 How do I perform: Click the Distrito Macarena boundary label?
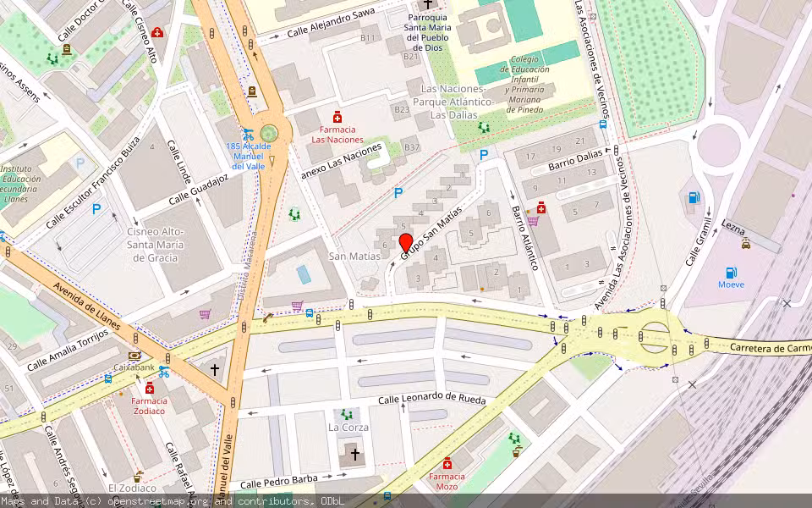[248, 265]
